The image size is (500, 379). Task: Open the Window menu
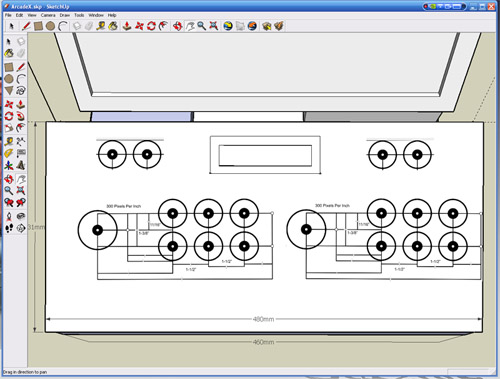[96, 15]
